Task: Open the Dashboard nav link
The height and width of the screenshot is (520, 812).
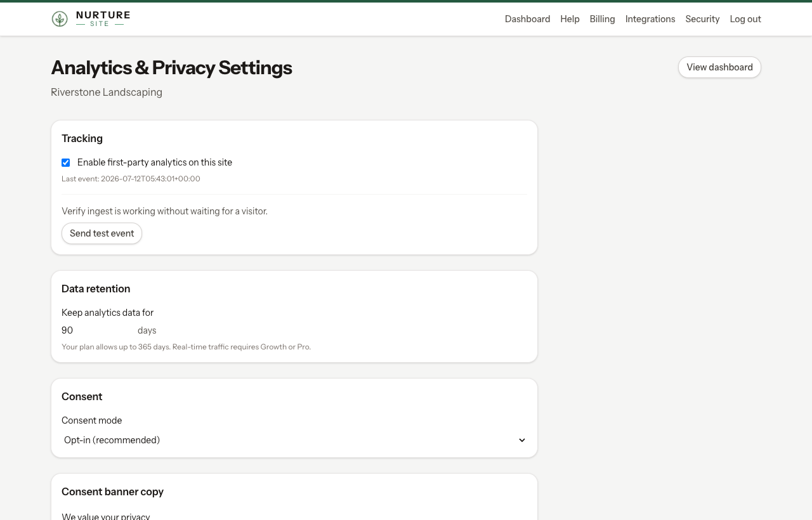Action: click(x=527, y=19)
